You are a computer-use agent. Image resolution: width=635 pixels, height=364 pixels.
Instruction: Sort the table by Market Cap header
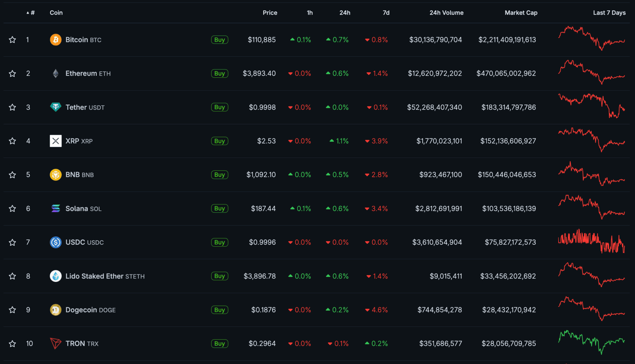point(521,13)
